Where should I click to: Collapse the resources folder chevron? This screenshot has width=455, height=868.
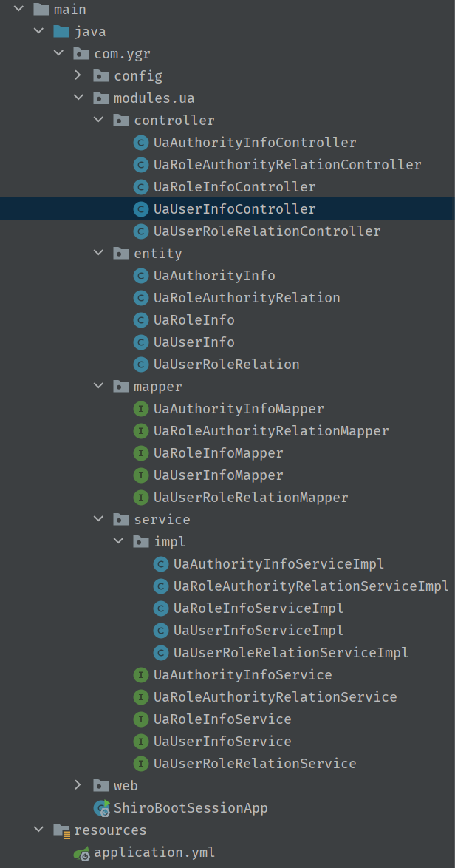coord(38,830)
